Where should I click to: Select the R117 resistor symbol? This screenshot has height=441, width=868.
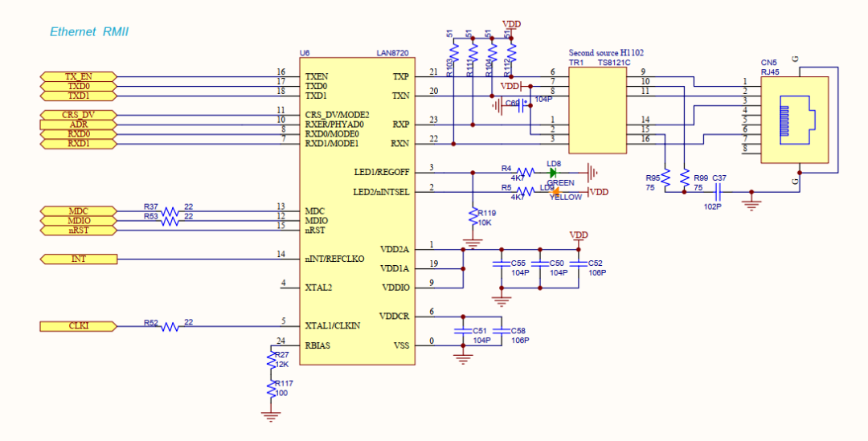(272, 390)
